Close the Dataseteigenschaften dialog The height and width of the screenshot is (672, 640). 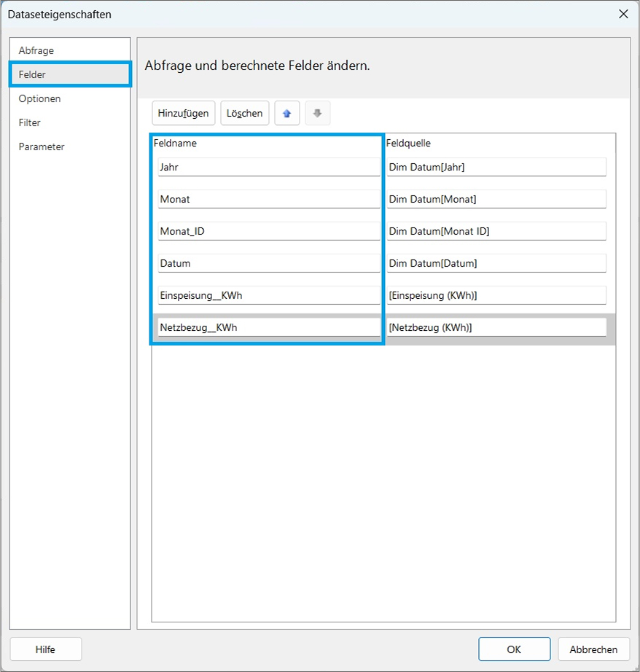click(623, 14)
